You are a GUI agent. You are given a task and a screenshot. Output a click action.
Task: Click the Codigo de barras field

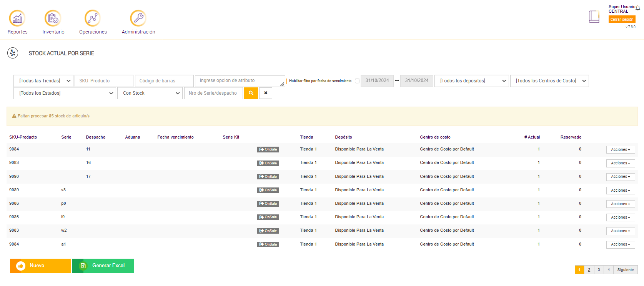point(164,81)
